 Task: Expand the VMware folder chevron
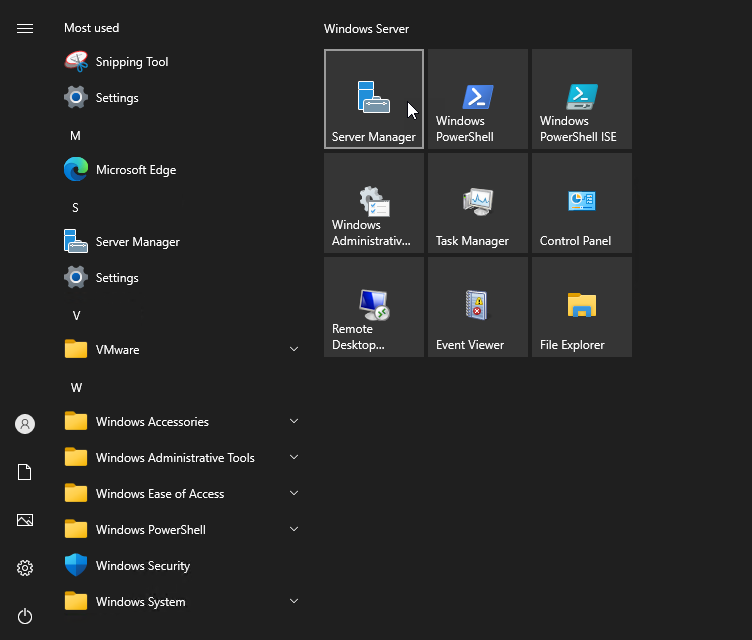pyautogui.click(x=294, y=349)
